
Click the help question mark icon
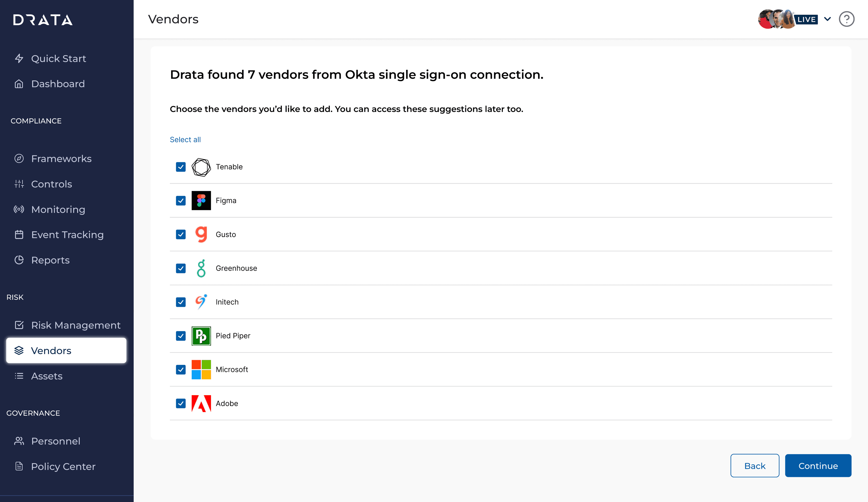pos(846,19)
